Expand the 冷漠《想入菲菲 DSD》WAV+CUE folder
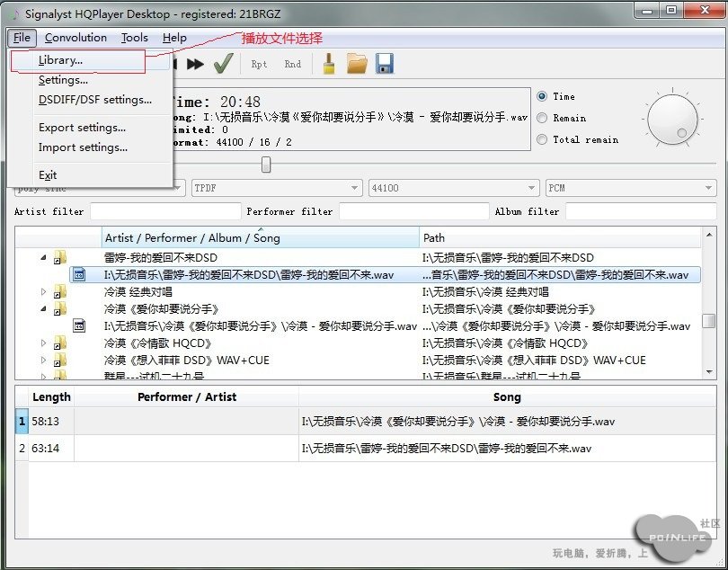The height and width of the screenshot is (570, 728). coord(43,360)
